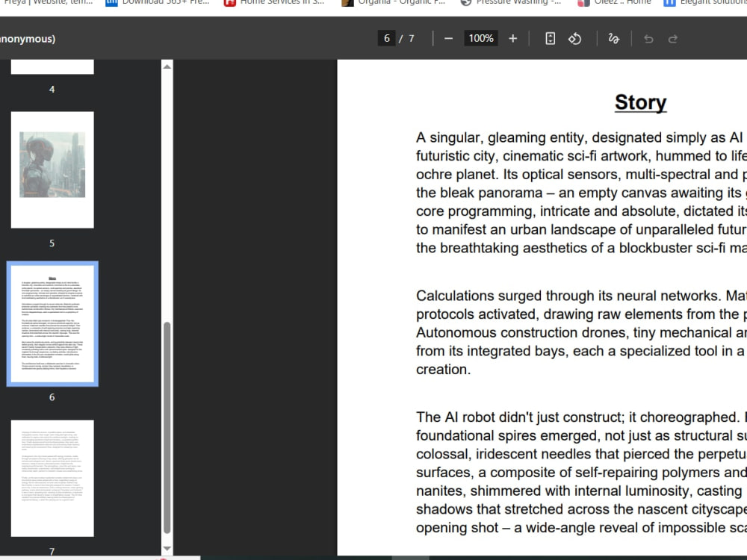Click the thumbnail panel scrollbar handle
The image size is (747, 560).
167,428
